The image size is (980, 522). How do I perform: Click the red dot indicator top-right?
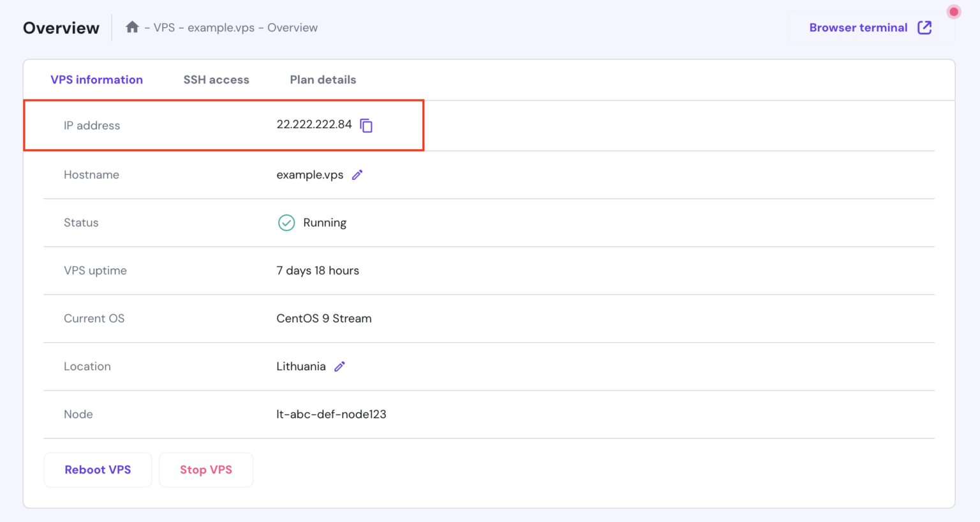click(x=954, y=12)
